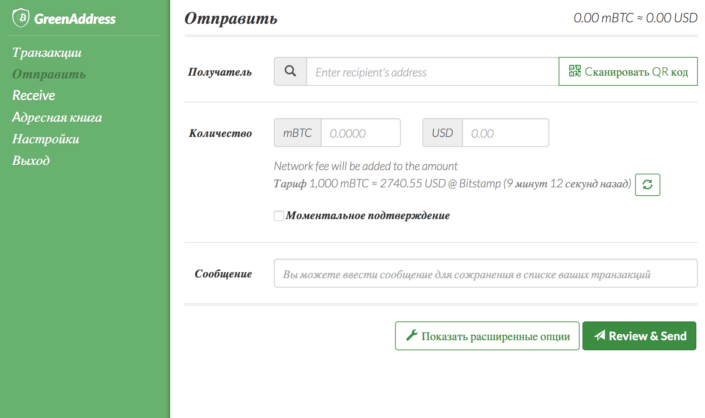Open Настройки menu item

pyautogui.click(x=45, y=139)
